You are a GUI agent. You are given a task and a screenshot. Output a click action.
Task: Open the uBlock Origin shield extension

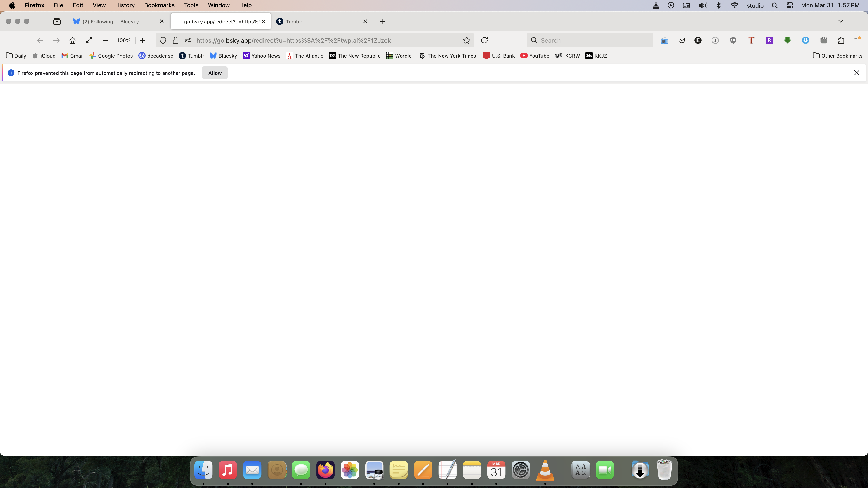[x=733, y=40]
